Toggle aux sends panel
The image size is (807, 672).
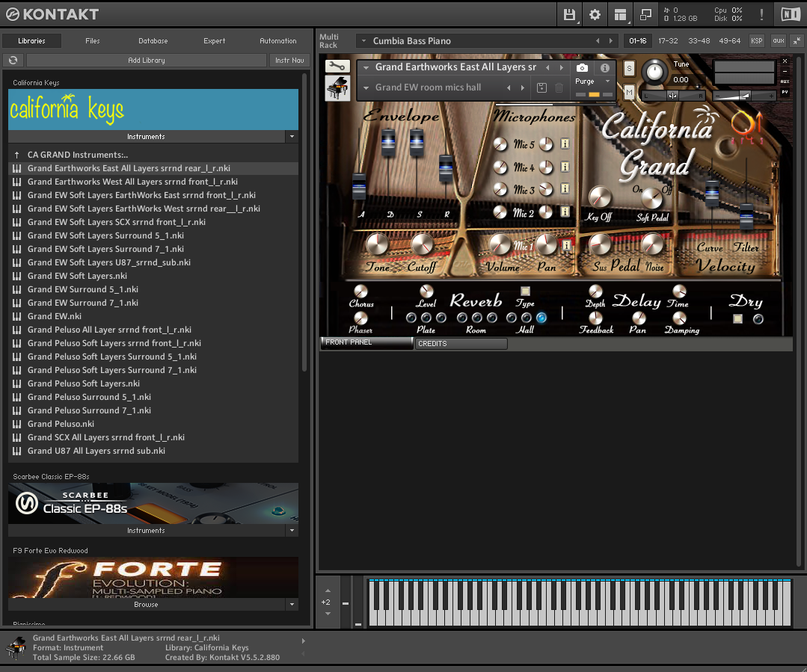tap(779, 40)
